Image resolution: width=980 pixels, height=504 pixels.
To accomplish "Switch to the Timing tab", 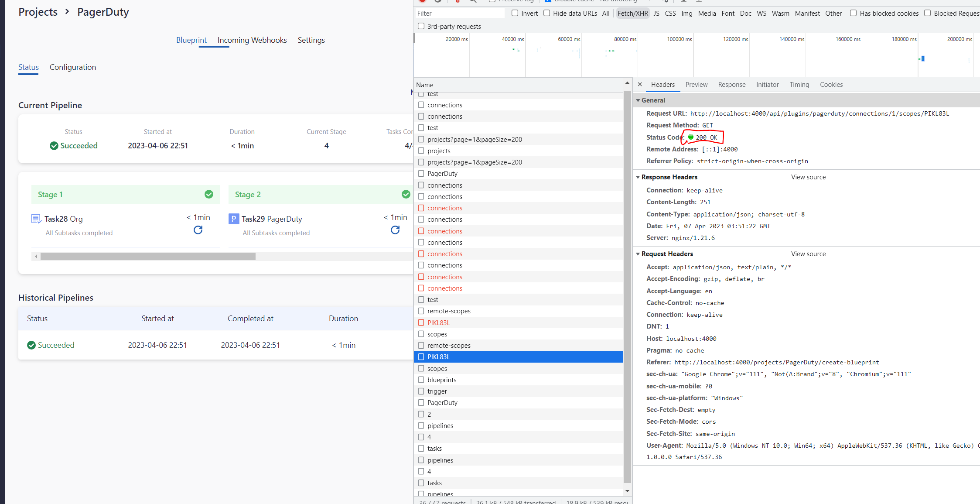I will pyautogui.click(x=799, y=85).
